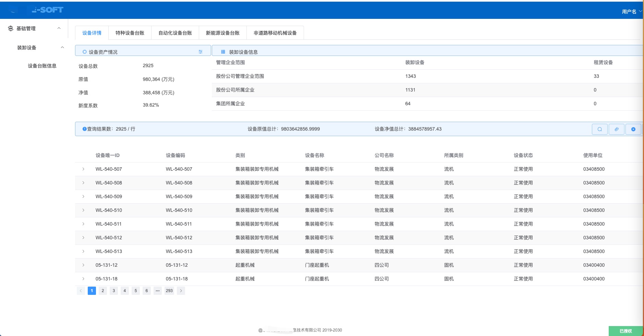The height and width of the screenshot is (336, 644).
Task: Go to page 6
Action: click(147, 291)
